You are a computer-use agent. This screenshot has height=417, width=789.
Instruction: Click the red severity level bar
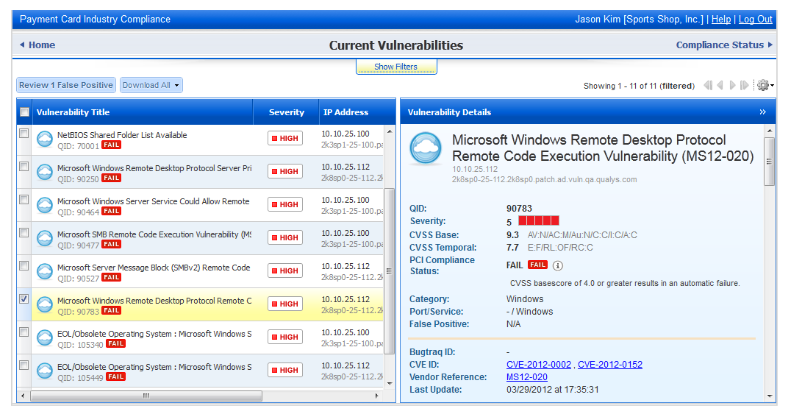tap(538, 220)
